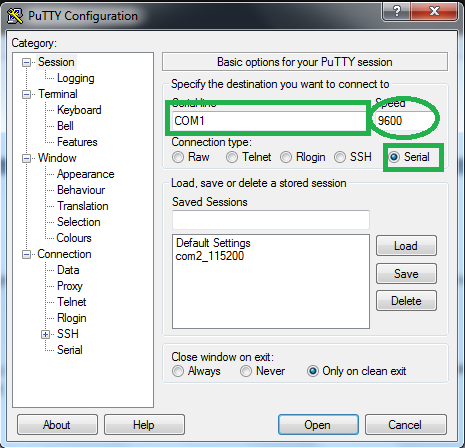Viewport: 465px width, 448px height.
Task: Set close window to Always
Action: pyautogui.click(x=178, y=371)
